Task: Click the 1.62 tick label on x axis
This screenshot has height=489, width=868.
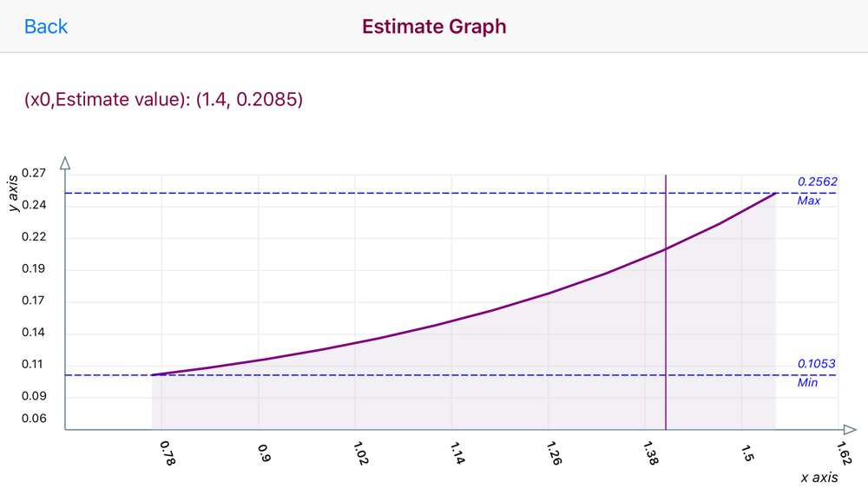Action: point(843,454)
